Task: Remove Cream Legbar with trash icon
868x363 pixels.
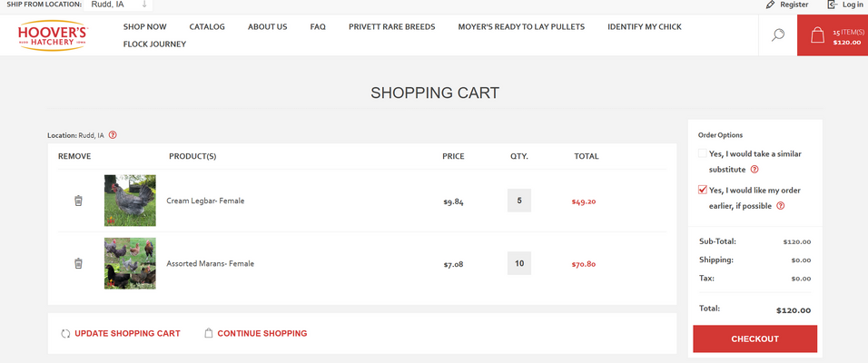Action: pos(79,201)
